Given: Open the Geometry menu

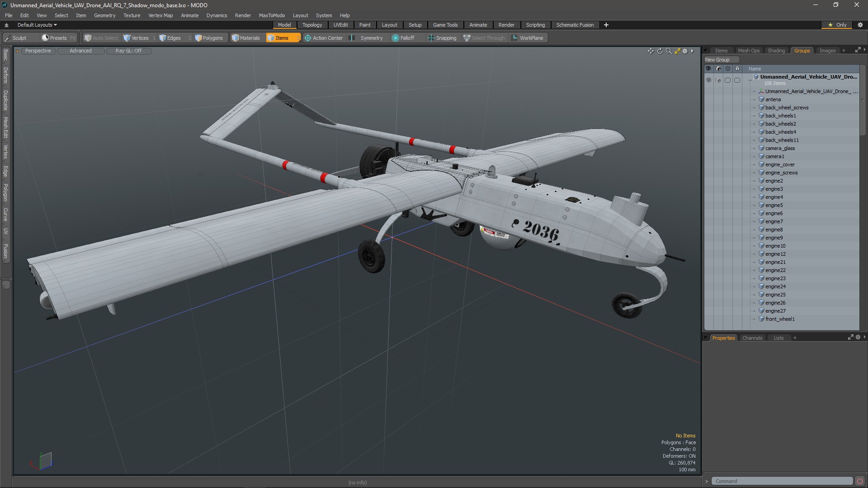Looking at the screenshot, I should [x=104, y=15].
